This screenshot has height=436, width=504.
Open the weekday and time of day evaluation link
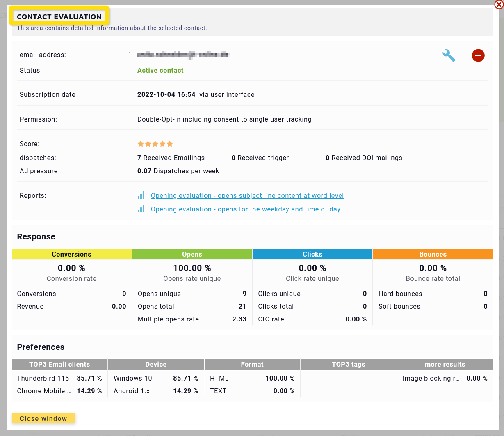pos(246,209)
